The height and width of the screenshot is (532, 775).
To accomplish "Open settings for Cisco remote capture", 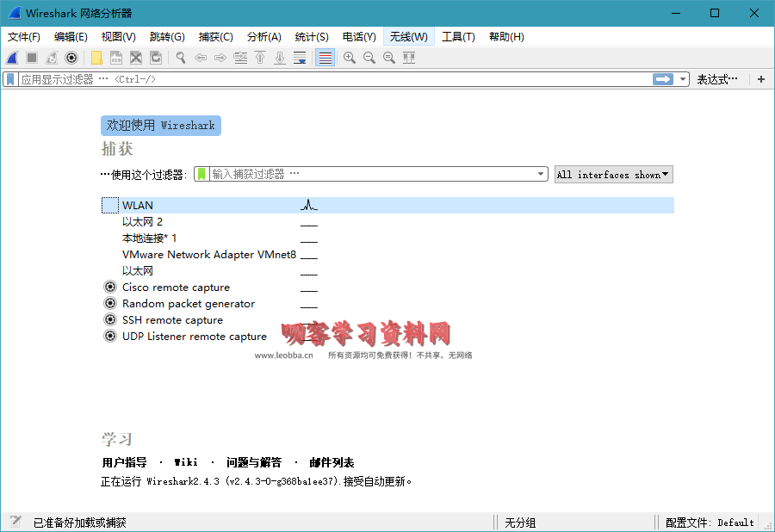I will point(109,288).
